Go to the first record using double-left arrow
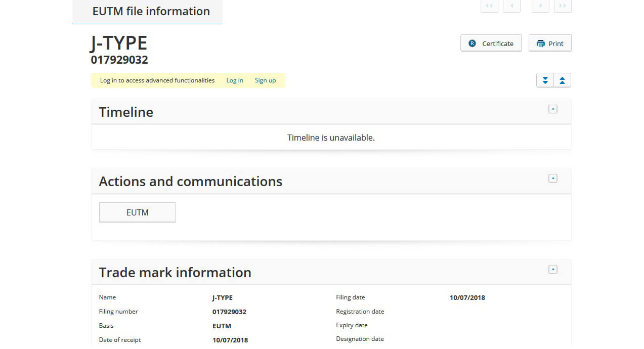This screenshot has width=644, height=349. (489, 6)
